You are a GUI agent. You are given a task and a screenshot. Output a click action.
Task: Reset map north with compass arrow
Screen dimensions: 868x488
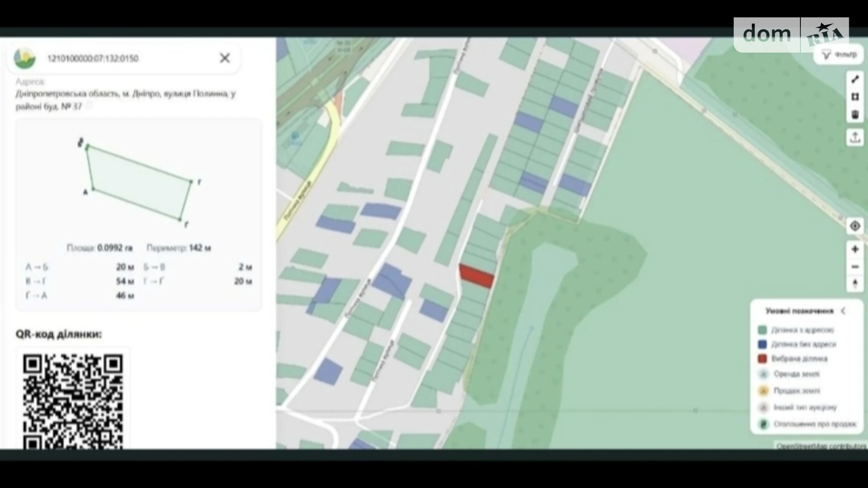point(855,284)
